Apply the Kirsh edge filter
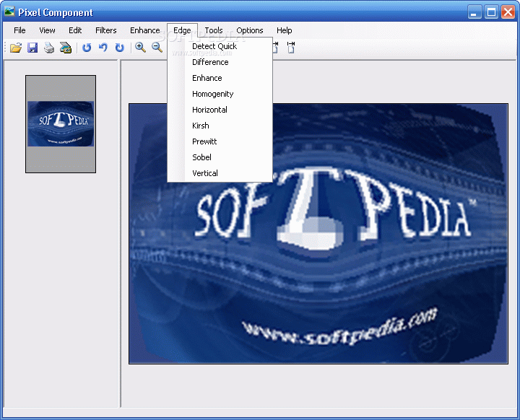The image size is (520, 420). pyautogui.click(x=220, y=126)
